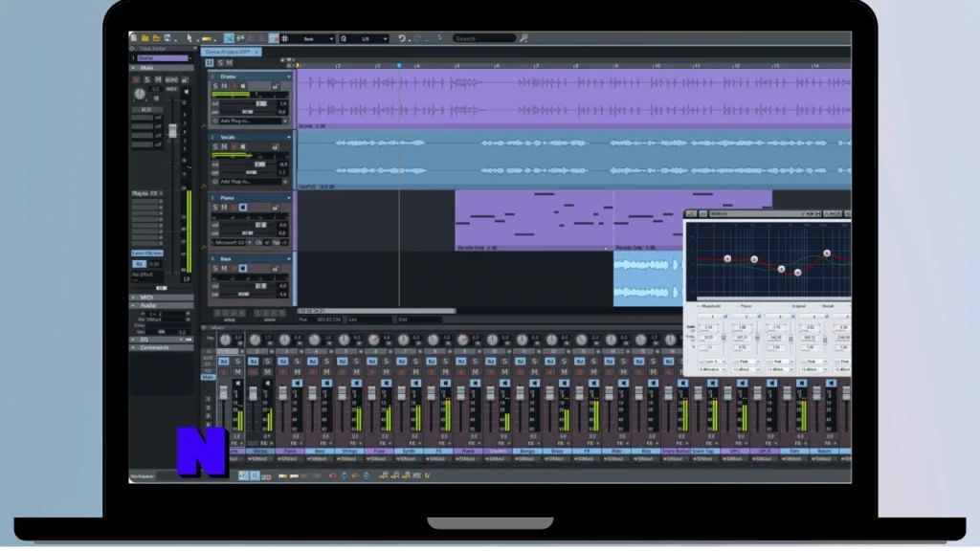The height and width of the screenshot is (551, 980).
Task: Click the first yellow open-folder icon
Action: tap(145, 38)
